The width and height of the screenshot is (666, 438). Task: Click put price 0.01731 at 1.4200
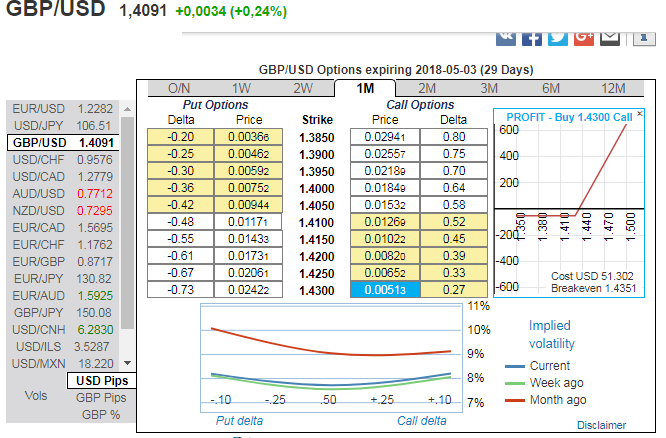(x=248, y=256)
